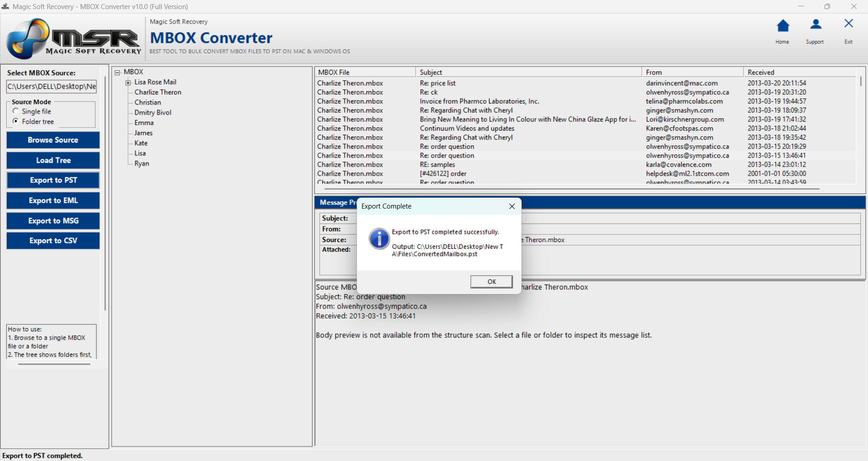Screen dimensions: 868x461
Task: Click received date 2001-01-01 05:30:00
Action: click(x=777, y=174)
